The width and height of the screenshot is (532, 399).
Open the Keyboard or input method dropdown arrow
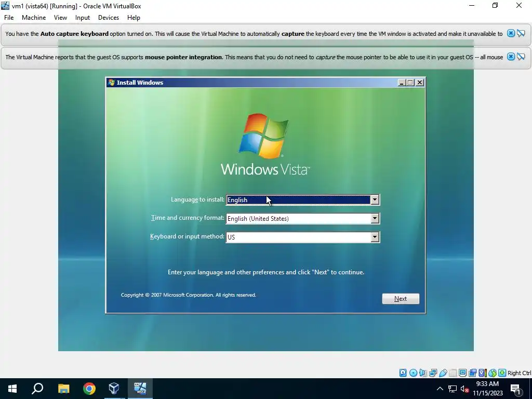click(x=375, y=237)
